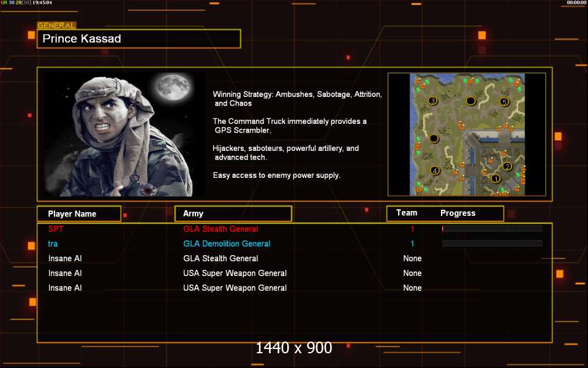Click the Army column header

pos(233,213)
